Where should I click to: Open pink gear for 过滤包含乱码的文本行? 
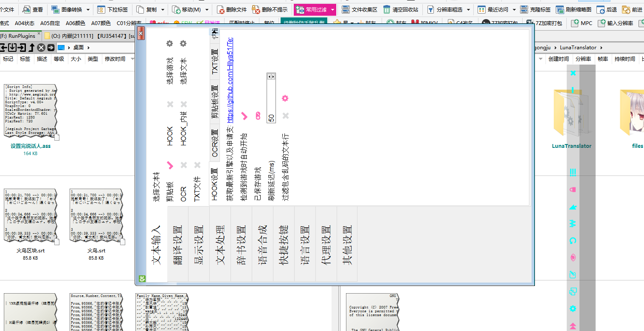285,99
